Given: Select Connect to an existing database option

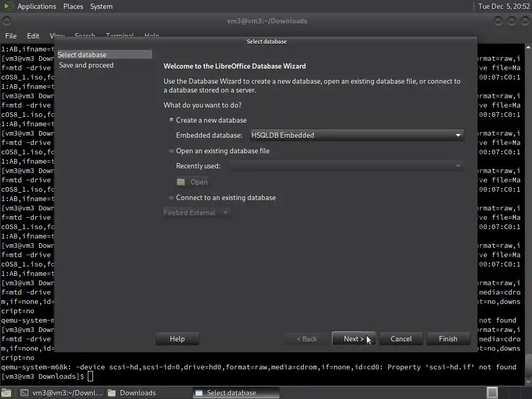Looking at the screenshot, I should point(222,198).
